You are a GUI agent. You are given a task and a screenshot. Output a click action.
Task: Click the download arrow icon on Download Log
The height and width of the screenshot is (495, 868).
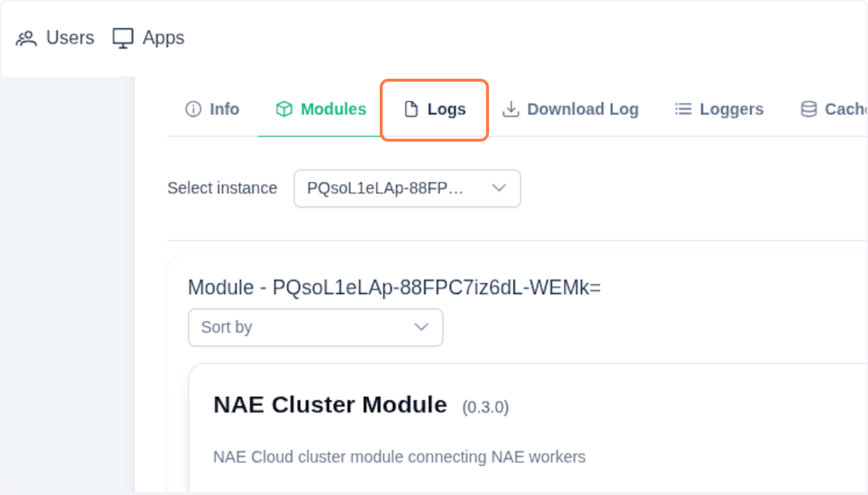click(x=512, y=108)
